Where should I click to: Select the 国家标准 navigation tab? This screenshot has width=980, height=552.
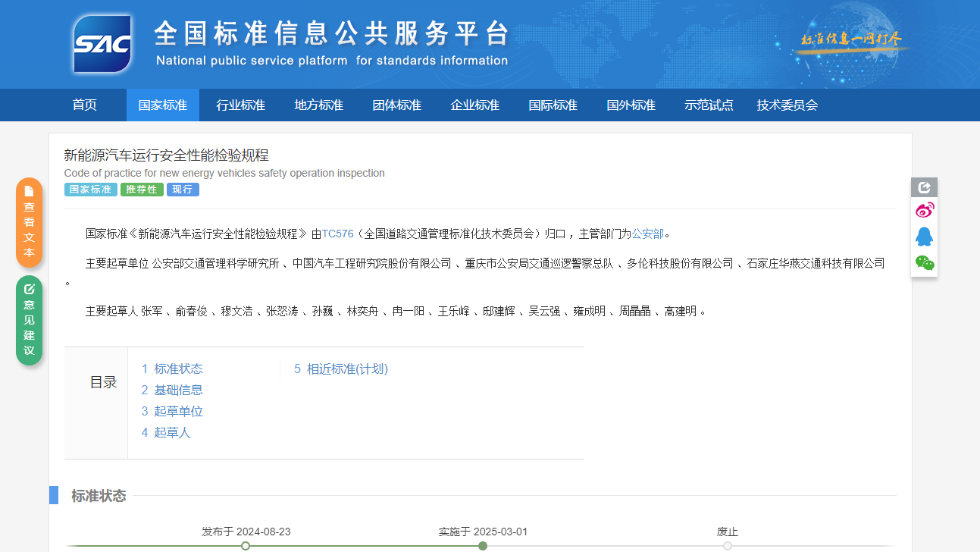click(162, 105)
